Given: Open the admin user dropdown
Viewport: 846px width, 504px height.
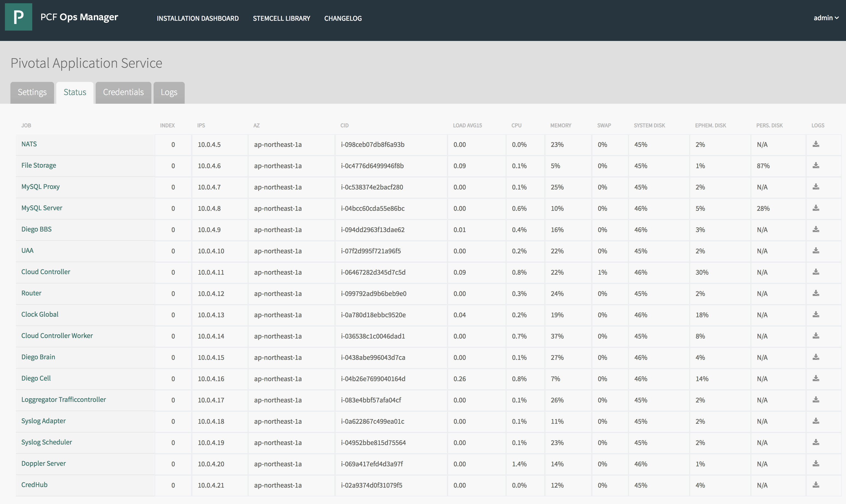Looking at the screenshot, I should coord(826,18).
